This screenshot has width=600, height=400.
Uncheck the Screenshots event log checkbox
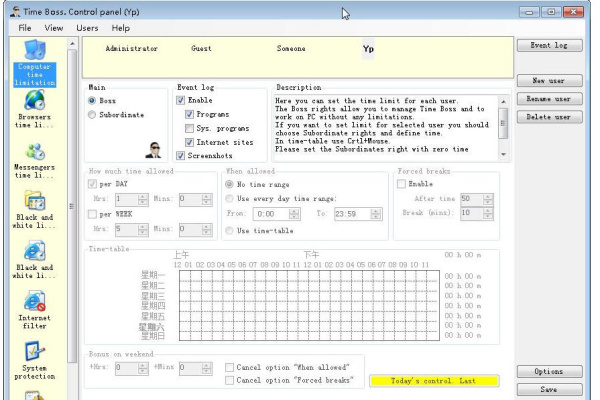pos(180,156)
